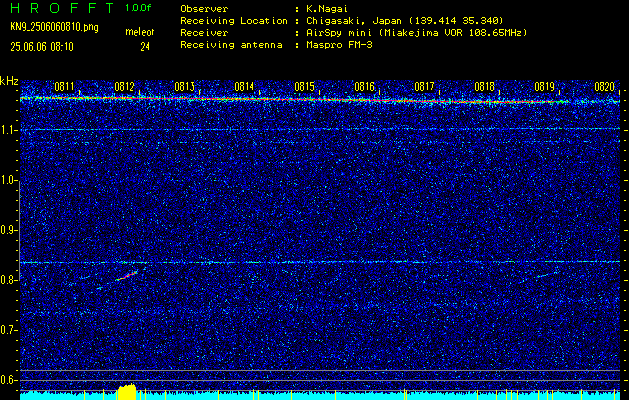The image size is (629, 400).
Task: Click the 1.1 frequency axis label
Action: point(8,130)
